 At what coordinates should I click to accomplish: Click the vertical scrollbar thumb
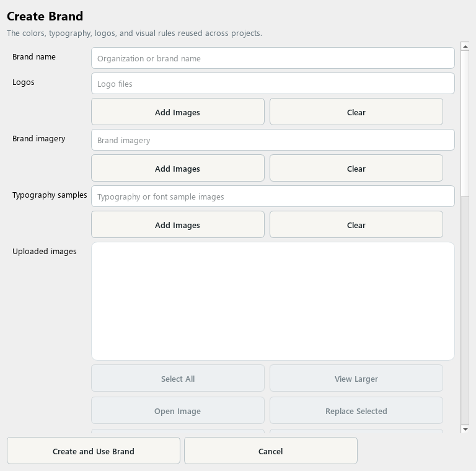click(x=465, y=123)
